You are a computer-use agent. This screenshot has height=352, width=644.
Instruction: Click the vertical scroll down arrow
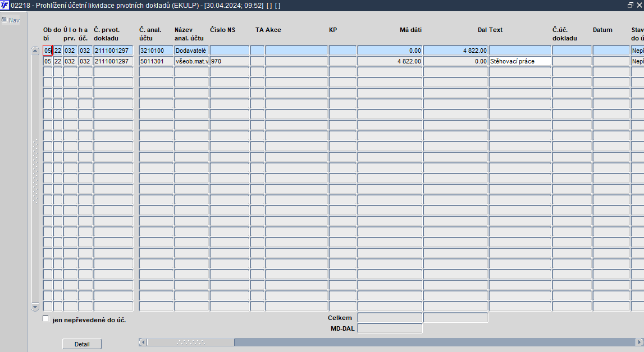[x=35, y=307]
